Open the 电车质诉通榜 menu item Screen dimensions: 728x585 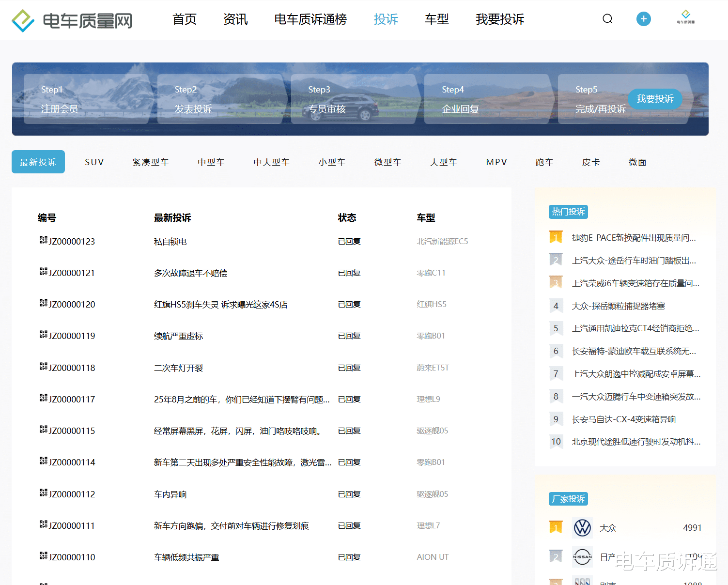click(x=310, y=19)
